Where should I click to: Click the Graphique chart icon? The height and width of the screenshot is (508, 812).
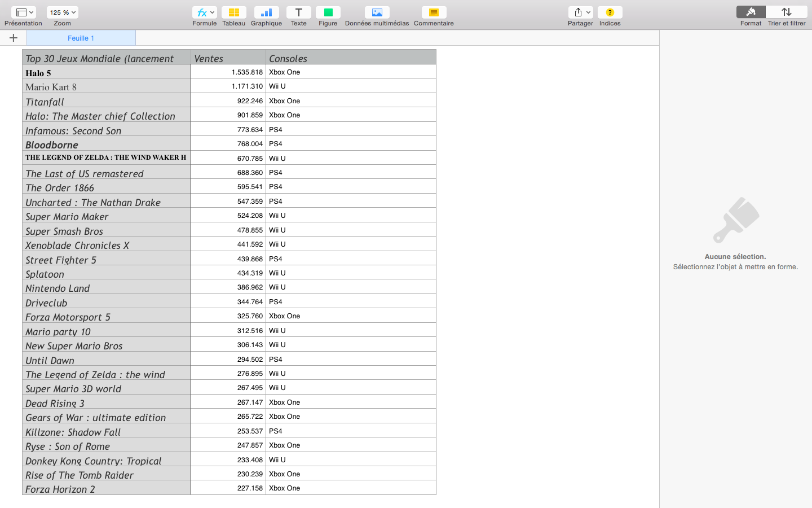point(266,12)
